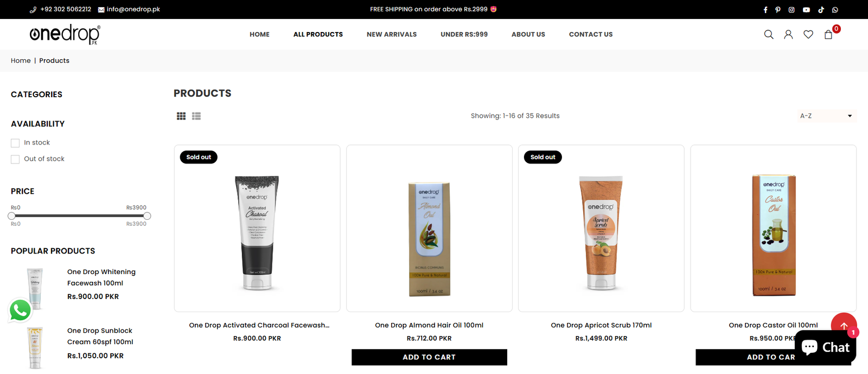Add Almond Hair Oil to cart
The width and height of the screenshot is (868, 374).
click(x=429, y=357)
